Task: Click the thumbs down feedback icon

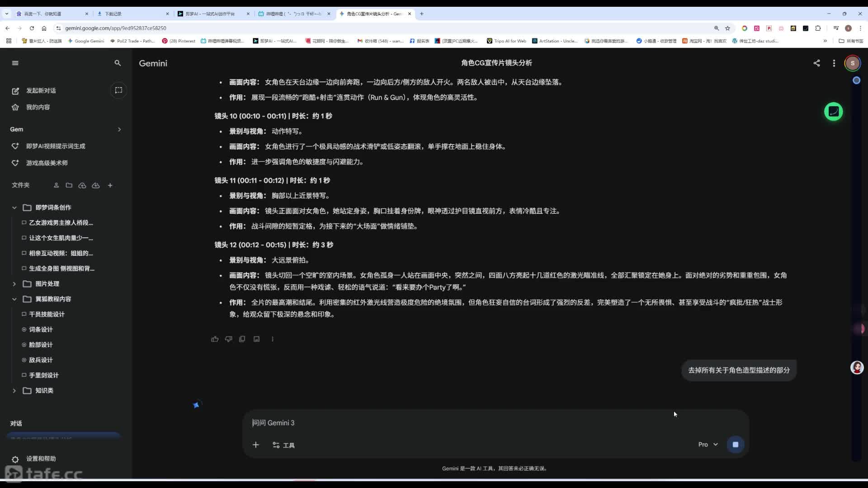Action: point(228,339)
